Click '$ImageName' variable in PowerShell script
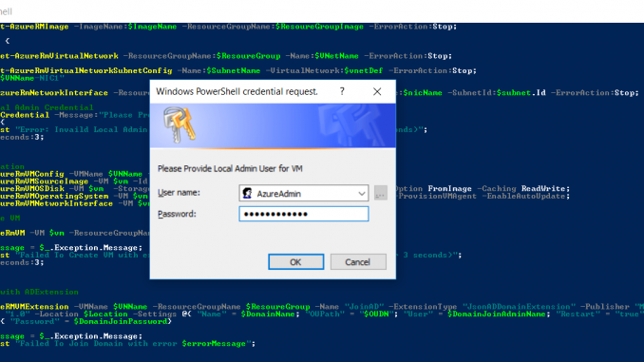 pos(152,27)
